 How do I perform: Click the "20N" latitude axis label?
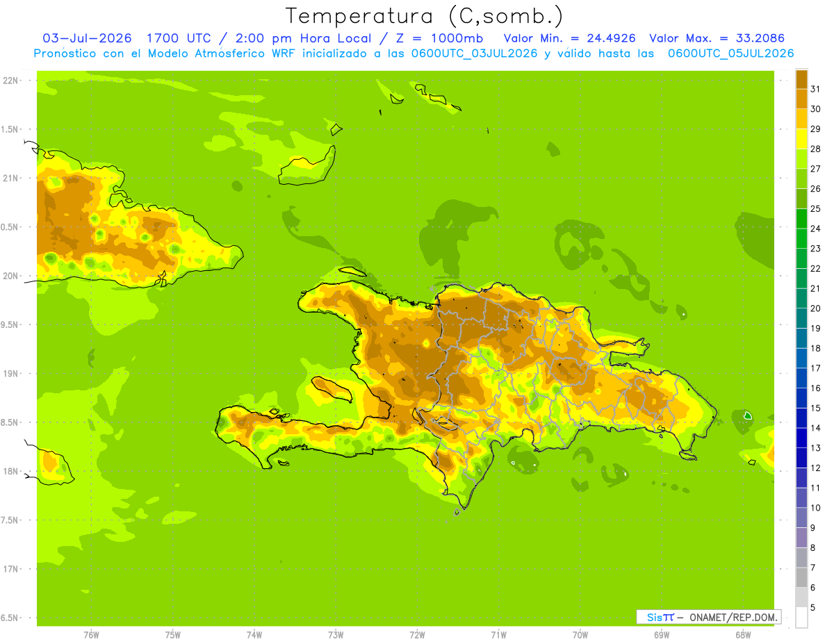[11, 276]
